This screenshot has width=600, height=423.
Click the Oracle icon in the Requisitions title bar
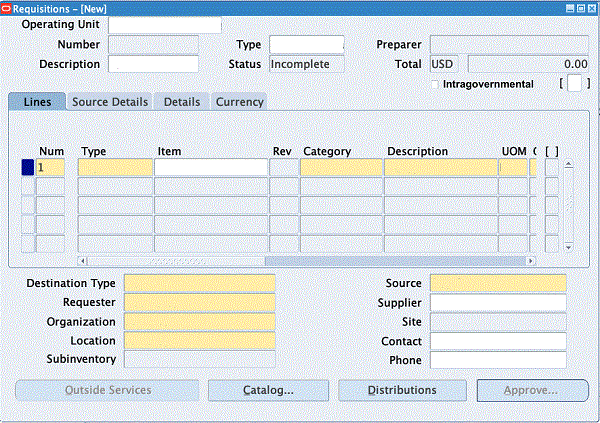6,8
